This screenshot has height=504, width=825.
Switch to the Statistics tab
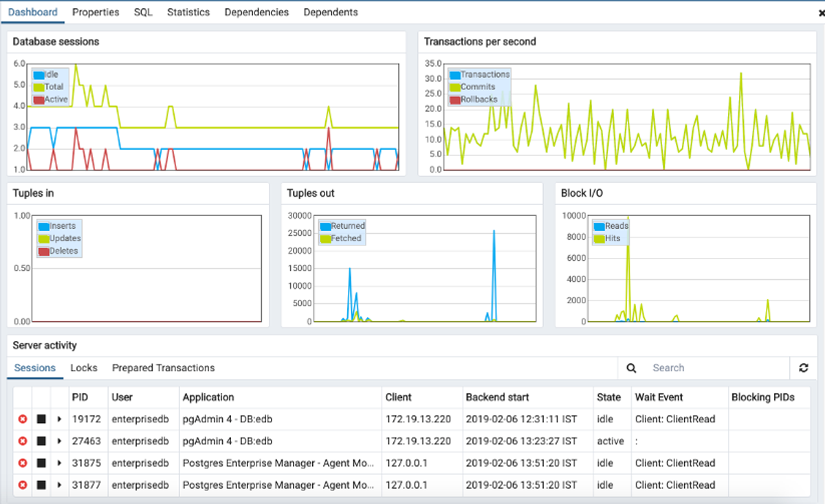[188, 12]
